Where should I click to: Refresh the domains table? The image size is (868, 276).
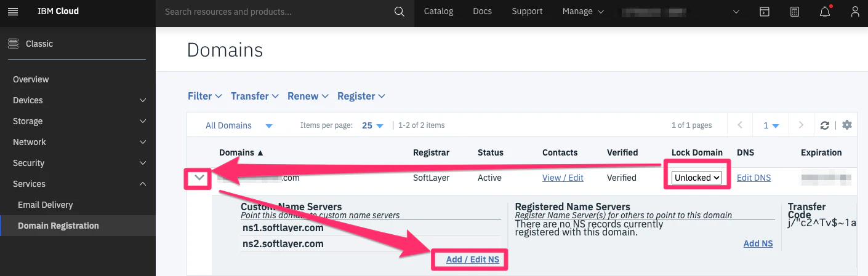(x=825, y=125)
